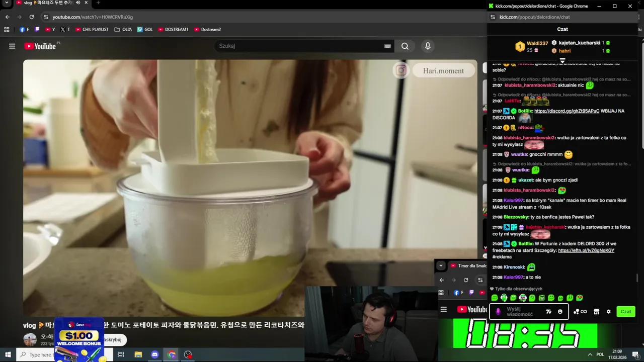
Task: Open the CHIL PLAYLIST bookmark
Action: click(92, 30)
